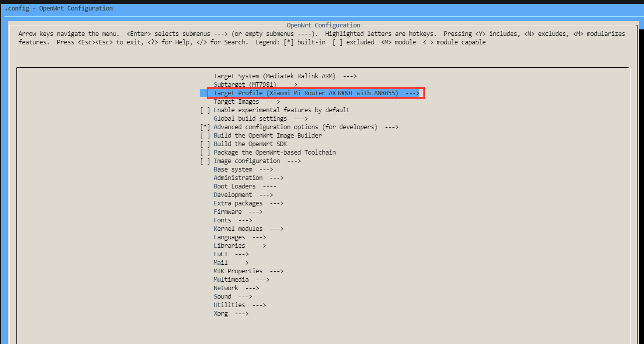Click the 'OpenWrt Configuration' dialog heading
The image size is (644, 344).
point(323,25)
